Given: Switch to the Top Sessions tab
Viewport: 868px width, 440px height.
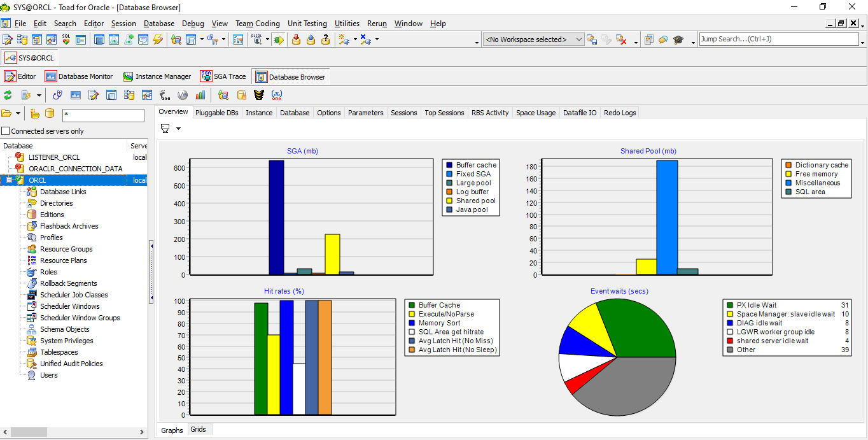Looking at the screenshot, I should click(x=444, y=113).
